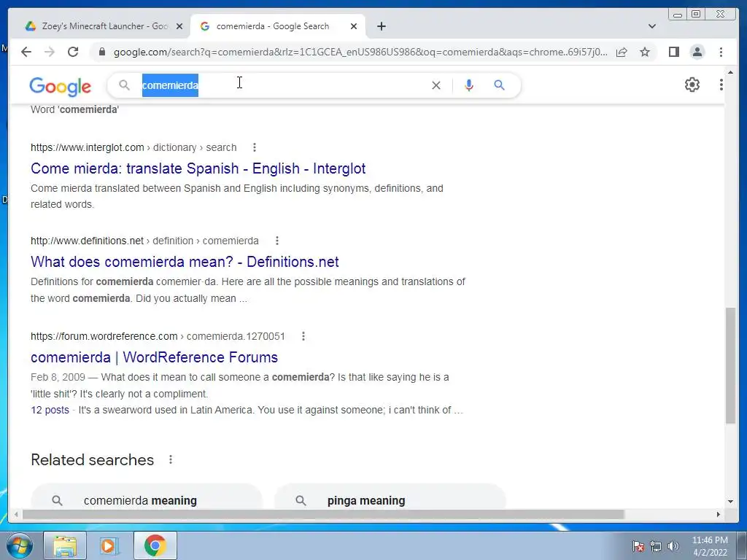Open options for the definitions.net result
The width and height of the screenshot is (747, 560).
[276, 241]
